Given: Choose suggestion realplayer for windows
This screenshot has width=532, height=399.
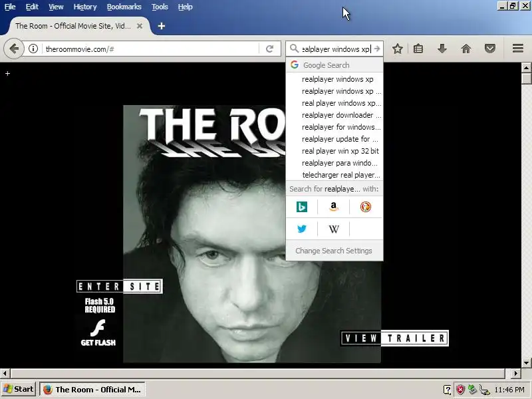Looking at the screenshot, I should click(x=334, y=127).
